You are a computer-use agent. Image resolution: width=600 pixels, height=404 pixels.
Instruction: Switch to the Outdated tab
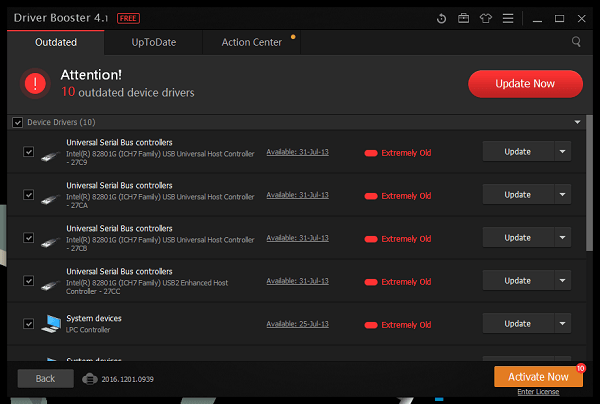coord(56,42)
